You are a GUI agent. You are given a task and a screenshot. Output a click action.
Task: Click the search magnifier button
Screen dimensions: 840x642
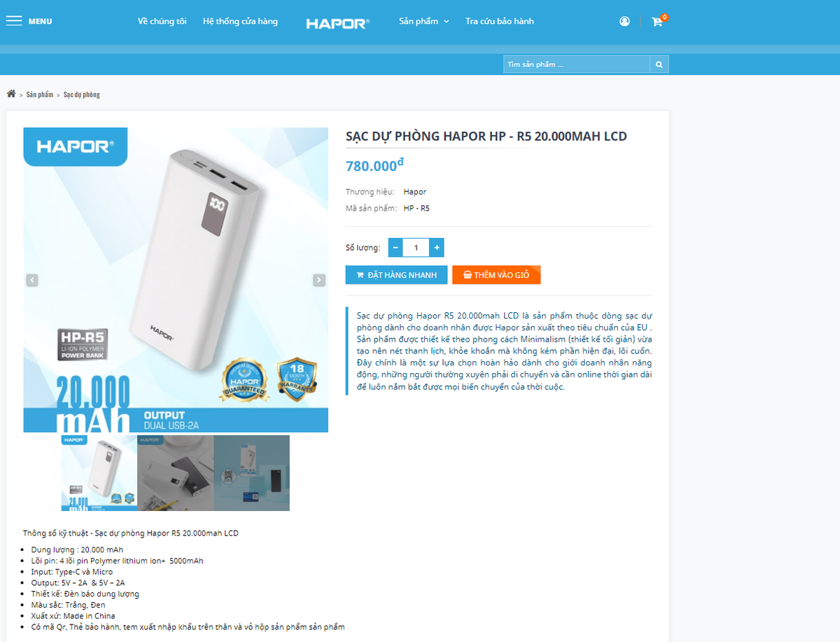[659, 64]
